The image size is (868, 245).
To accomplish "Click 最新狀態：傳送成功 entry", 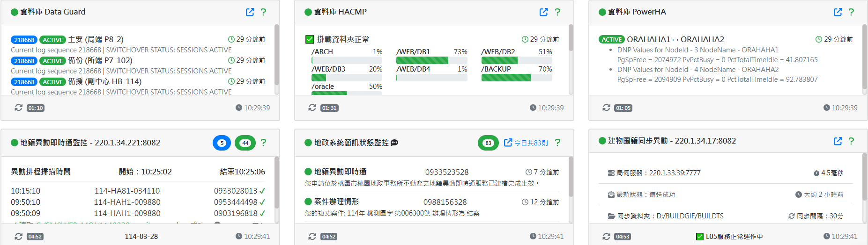I will point(641,195).
